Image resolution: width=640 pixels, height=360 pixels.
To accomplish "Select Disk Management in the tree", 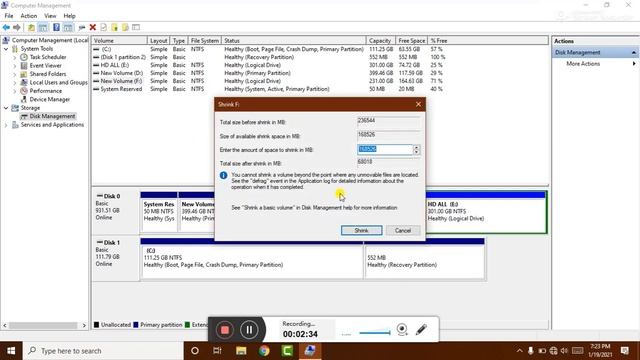I will coord(52,116).
